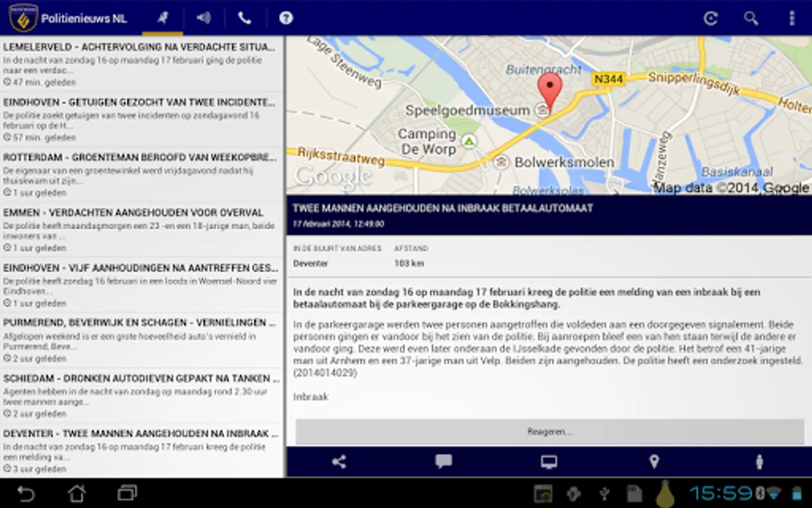Open comments with speech bubble icon

[x=444, y=462]
